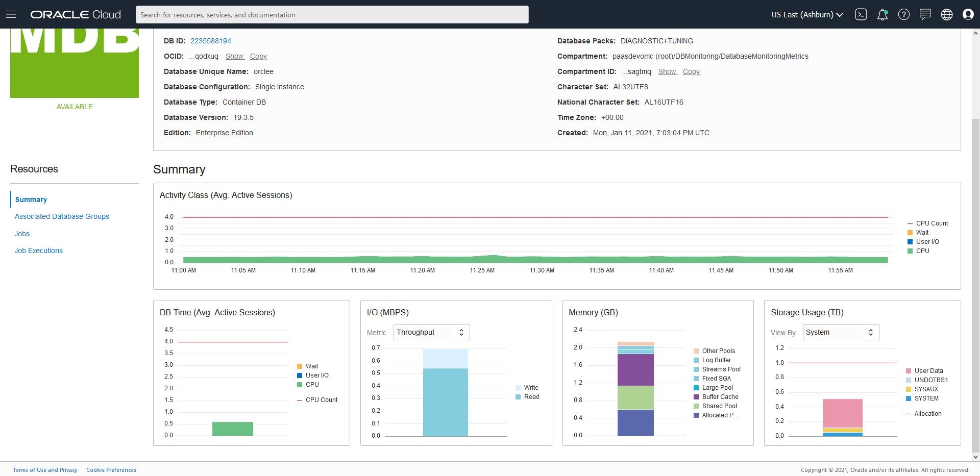
Task: Click the Oracle Cloud logo
Action: (x=76, y=14)
